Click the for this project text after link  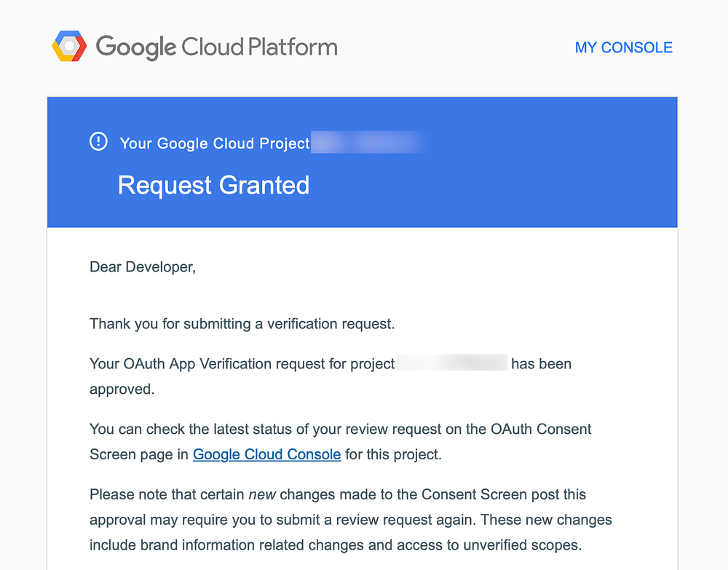pos(393,454)
